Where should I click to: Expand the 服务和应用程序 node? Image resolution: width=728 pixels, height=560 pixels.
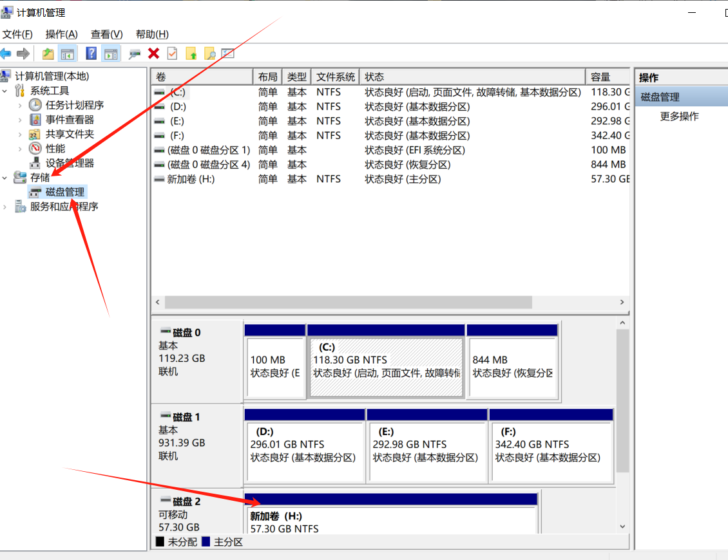[x=5, y=207]
